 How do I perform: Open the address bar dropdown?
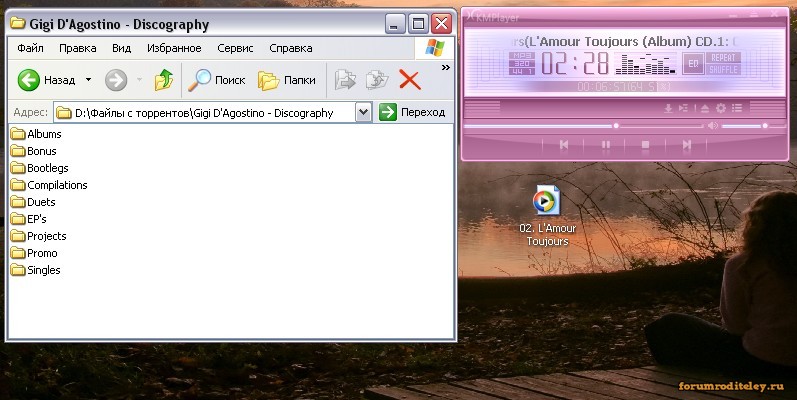pyautogui.click(x=363, y=113)
